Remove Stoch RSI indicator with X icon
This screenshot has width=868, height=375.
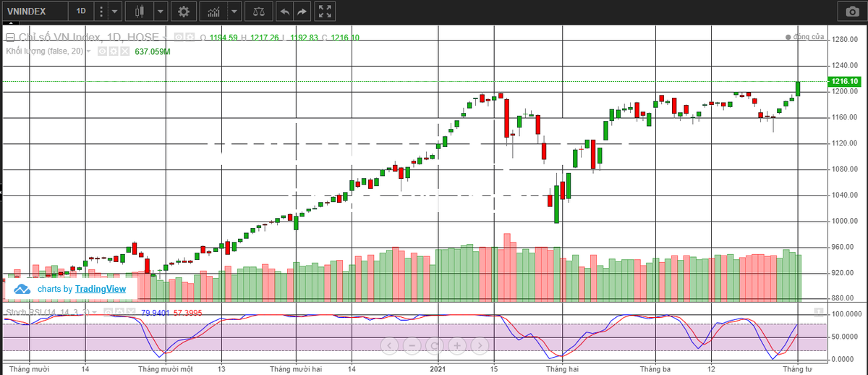[130, 312]
